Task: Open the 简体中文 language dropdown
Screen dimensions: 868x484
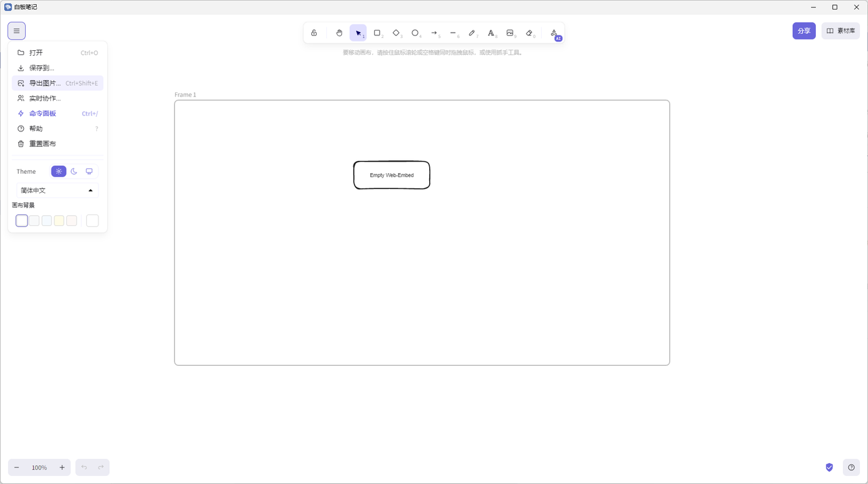Action: 57,191
